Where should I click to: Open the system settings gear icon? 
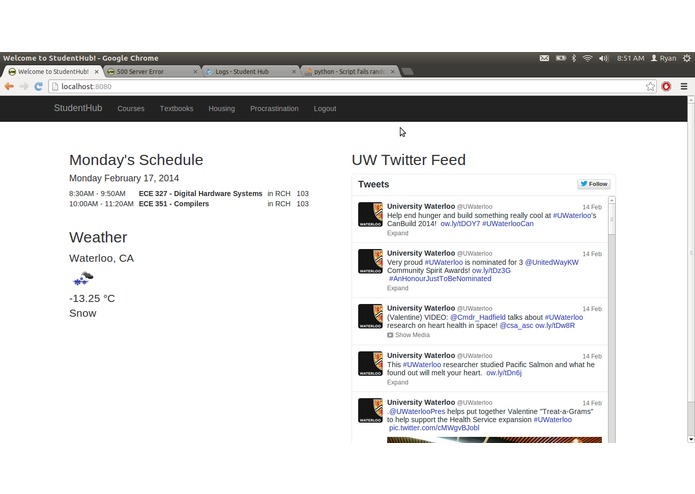[x=687, y=58]
